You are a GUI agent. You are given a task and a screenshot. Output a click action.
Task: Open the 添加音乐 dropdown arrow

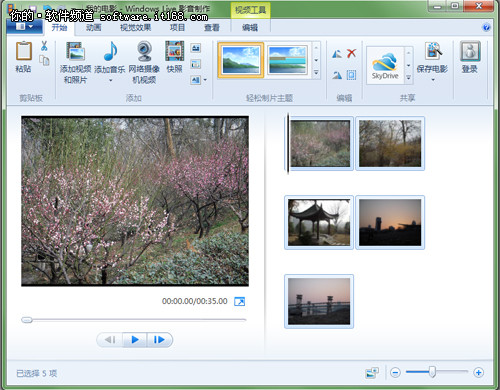click(111, 80)
